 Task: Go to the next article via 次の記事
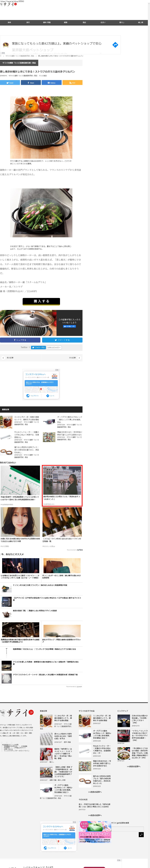(x=74, y=358)
